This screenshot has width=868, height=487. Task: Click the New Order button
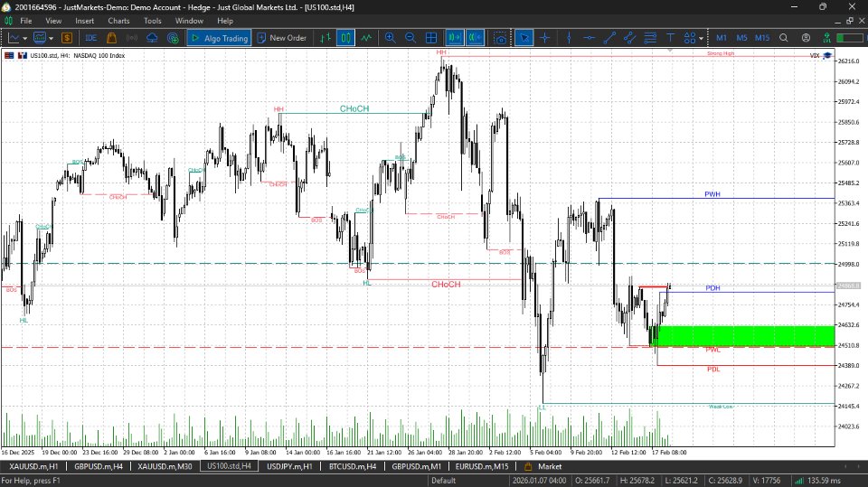(x=282, y=38)
